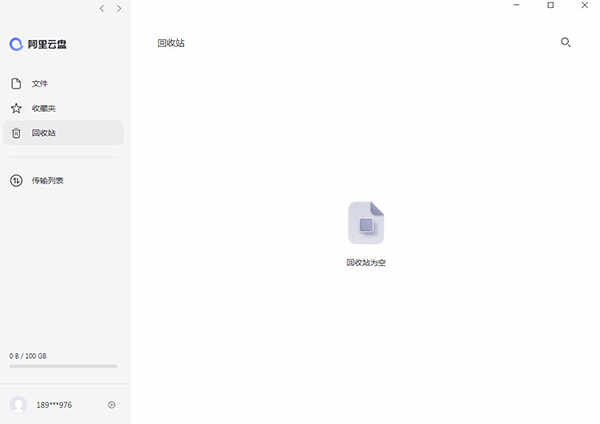Go back with the left arrow
600x424 pixels.
[x=101, y=8]
